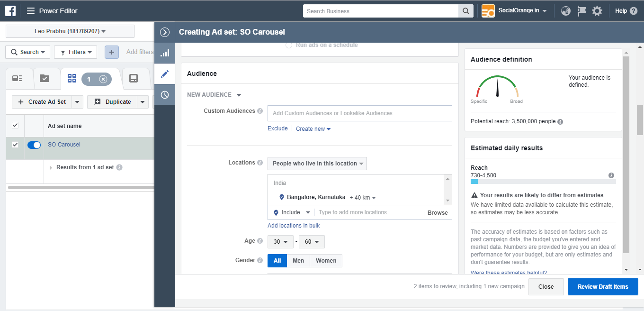Uncheck the select-all checkbox above Ad set name
Screen dimensions: 644x311
(x=15, y=125)
